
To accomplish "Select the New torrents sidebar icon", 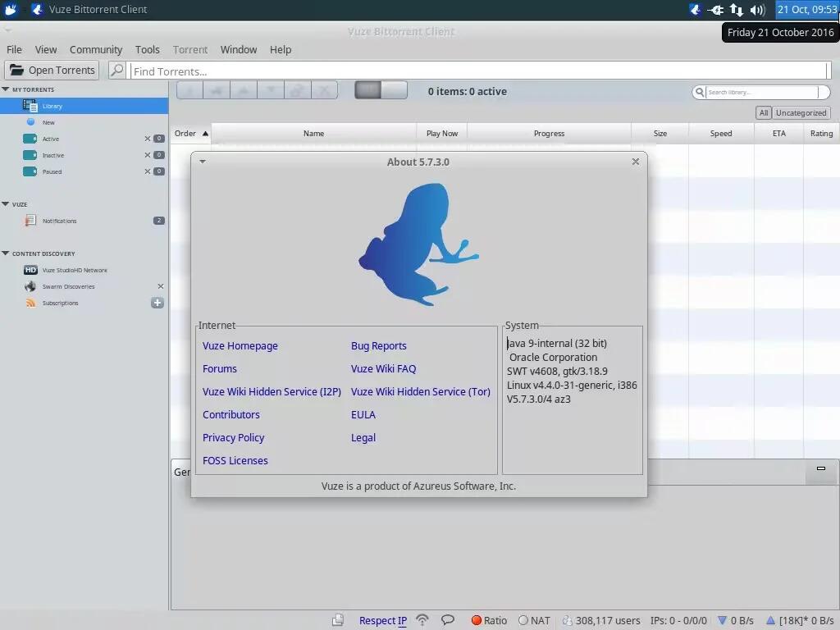I will tap(30, 122).
